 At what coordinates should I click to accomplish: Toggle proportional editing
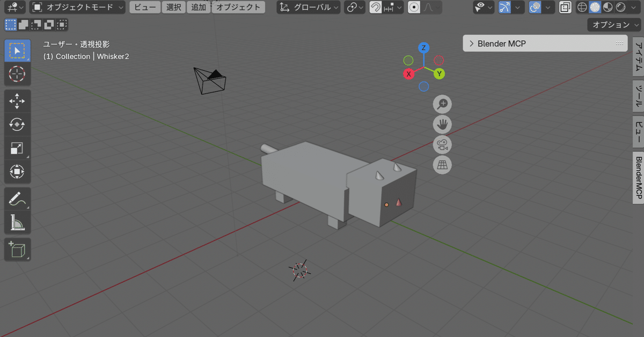(x=413, y=7)
